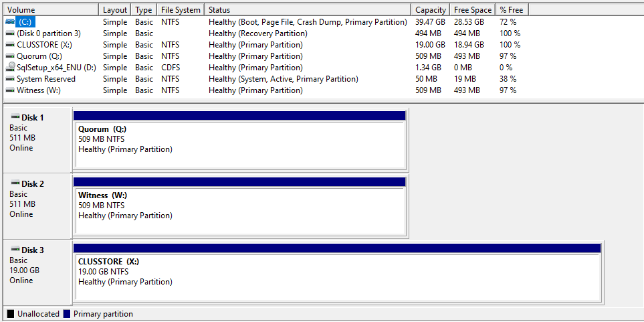Sort by the Type column header

click(144, 10)
